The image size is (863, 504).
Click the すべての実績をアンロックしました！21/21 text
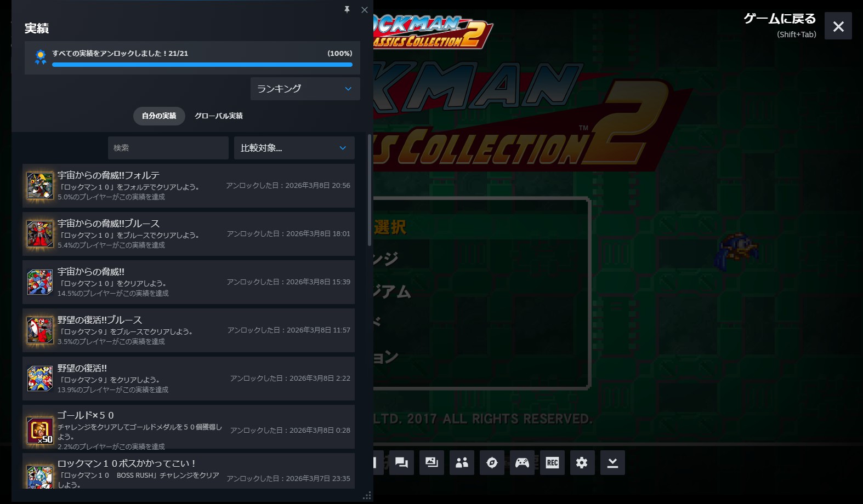(x=120, y=53)
